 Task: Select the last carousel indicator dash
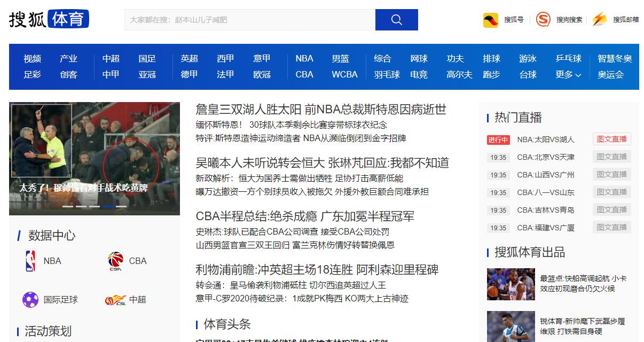pos(121,206)
